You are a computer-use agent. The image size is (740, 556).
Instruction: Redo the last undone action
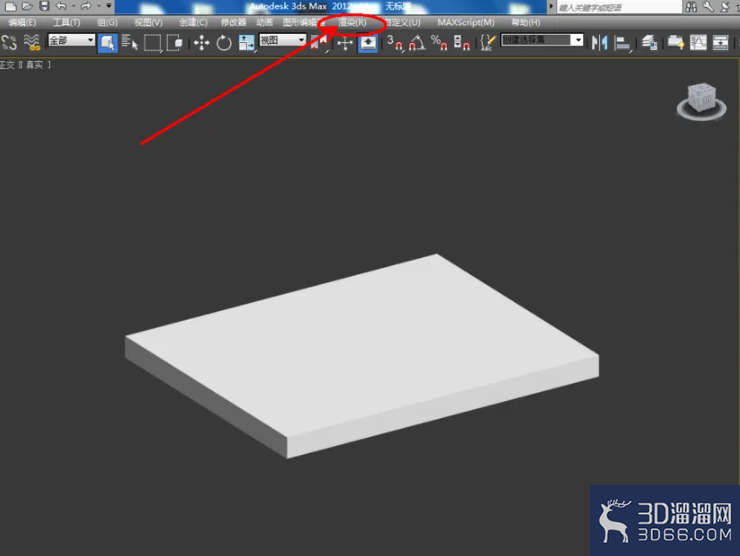click(86, 6)
